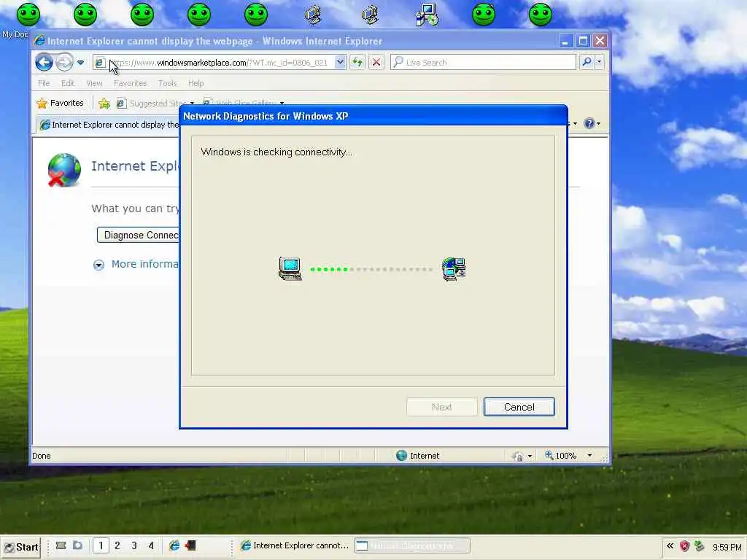Expand hidden tray icons with the chevron
The width and height of the screenshot is (747, 560).
(670, 546)
